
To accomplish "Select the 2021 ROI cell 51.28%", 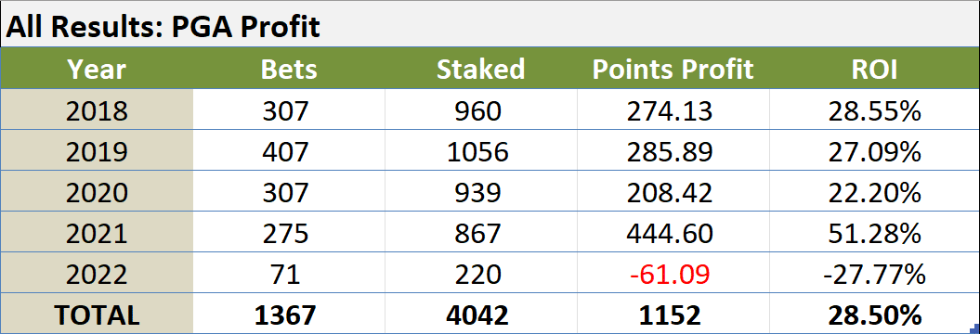I will [x=874, y=232].
